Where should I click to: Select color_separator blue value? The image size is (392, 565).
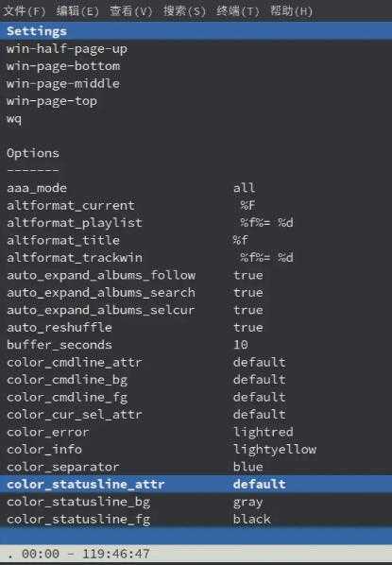(248, 467)
